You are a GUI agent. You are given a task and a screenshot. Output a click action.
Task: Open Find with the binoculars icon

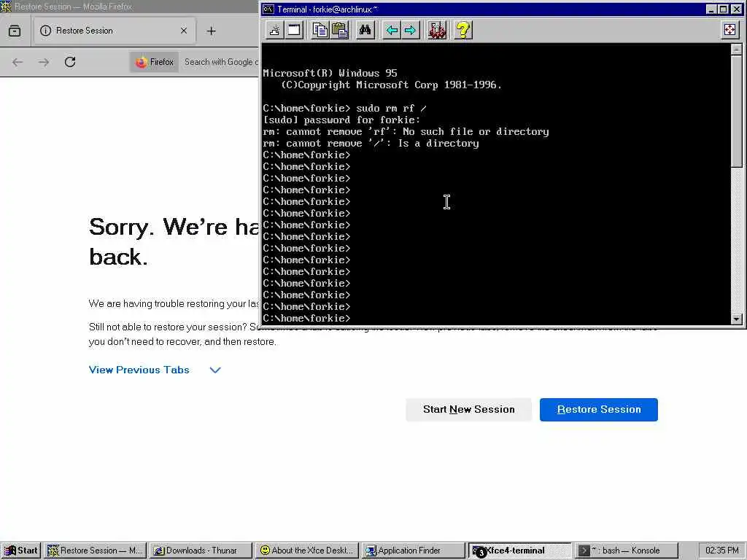point(365,31)
